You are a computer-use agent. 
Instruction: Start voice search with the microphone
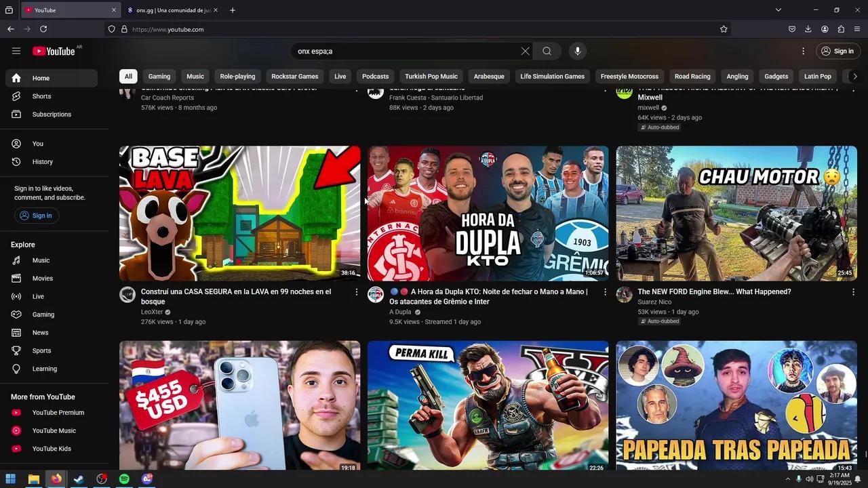click(578, 51)
